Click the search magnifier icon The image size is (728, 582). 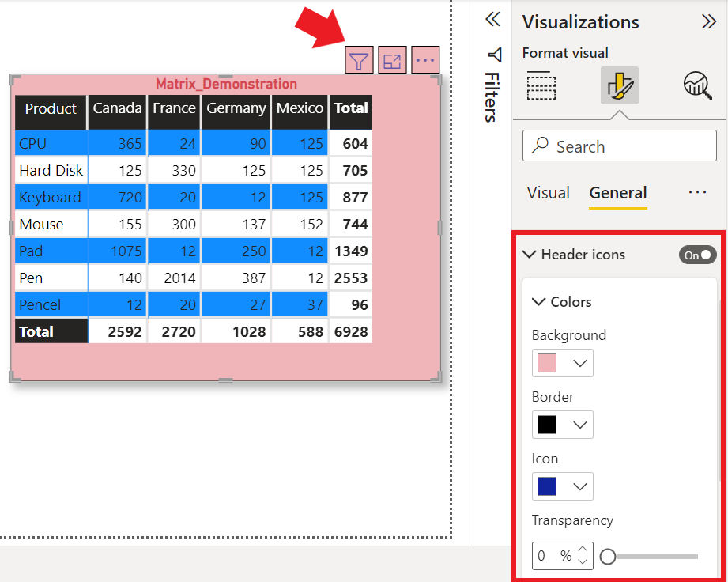(540, 145)
